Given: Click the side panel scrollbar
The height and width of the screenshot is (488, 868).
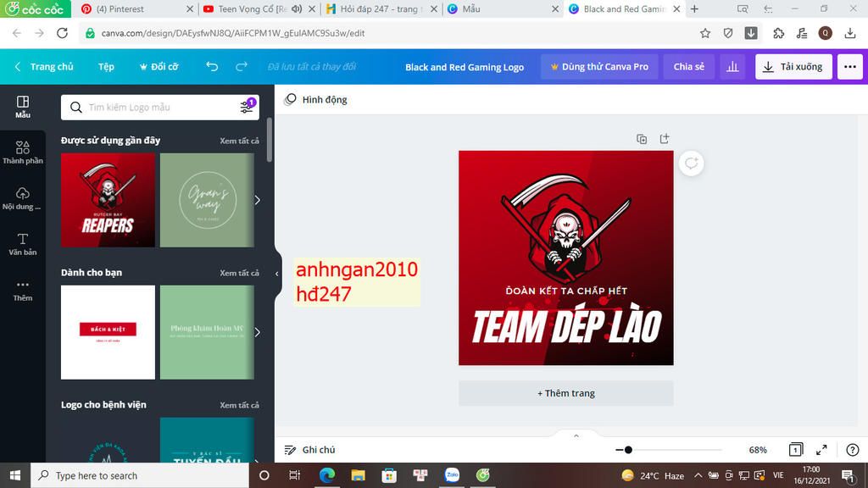Looking at the screenshot, I should coord(270,140).
